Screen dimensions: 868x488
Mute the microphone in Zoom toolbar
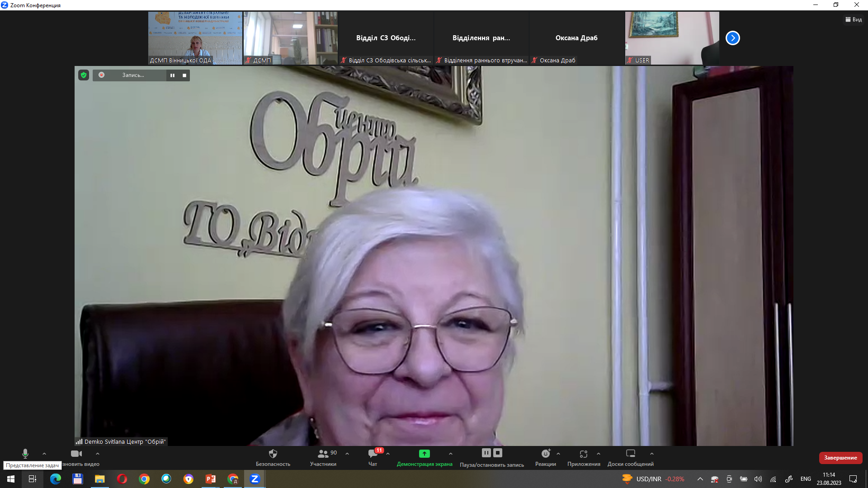point(25,454)
